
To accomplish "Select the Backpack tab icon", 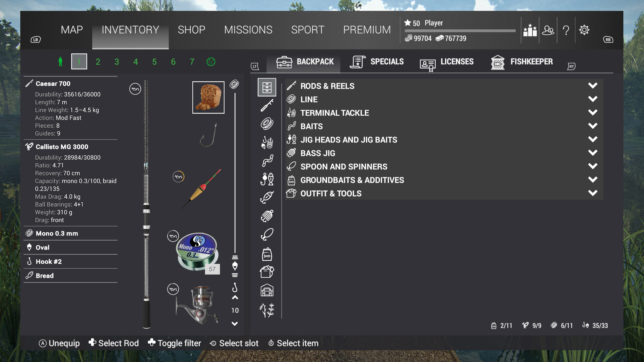I will click(284, 62).
